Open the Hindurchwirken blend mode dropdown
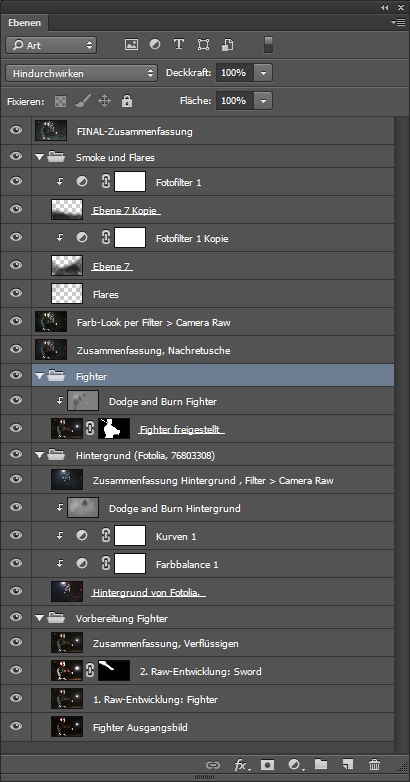The width and height of the screenshot is (410, 782). (81, 73)
